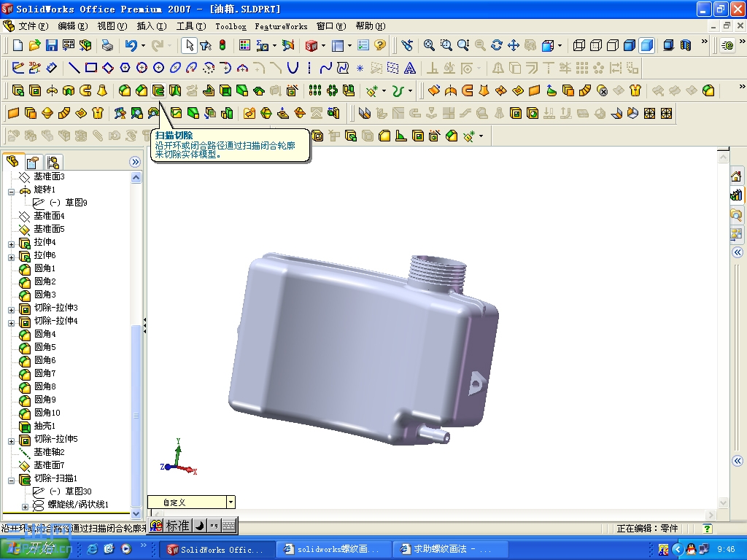Select the arrow selection tool
The height and width of the screenshot is (560, 747).
(188, 45)
